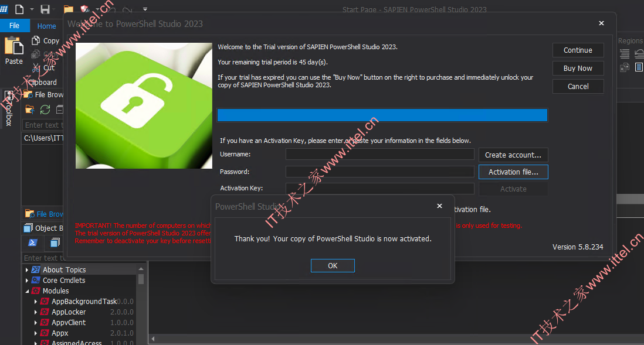This screenshot has height=345, width=644.
Task: Click OK in the activation confirmation dialog
Action: coord(333,265)
